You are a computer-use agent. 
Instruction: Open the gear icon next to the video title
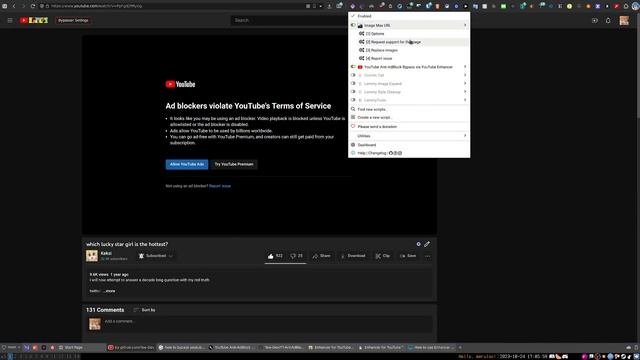[418, 244]
